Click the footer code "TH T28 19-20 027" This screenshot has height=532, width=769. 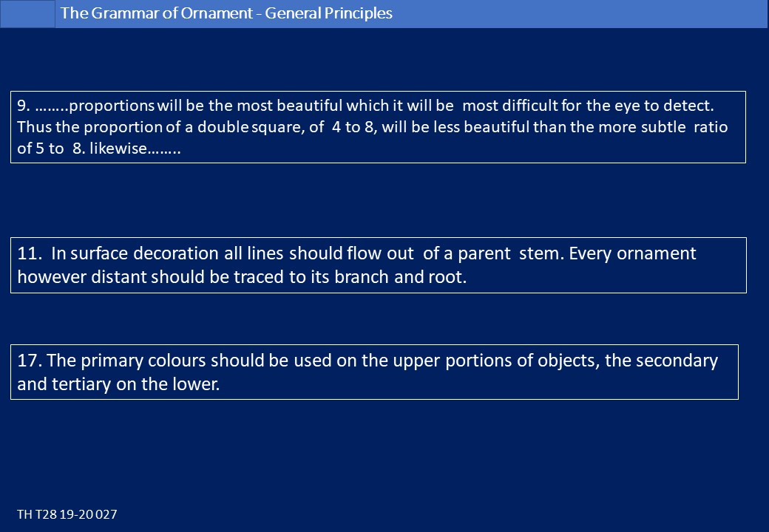[x=67, y=514]
